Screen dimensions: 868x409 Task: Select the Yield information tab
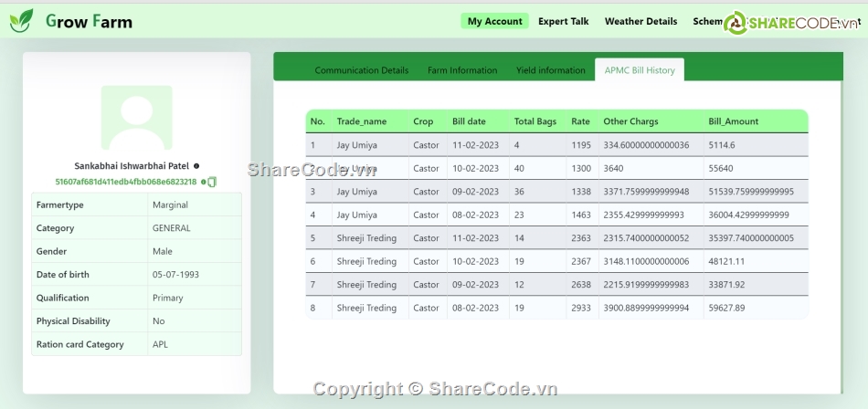click(550, 70)
